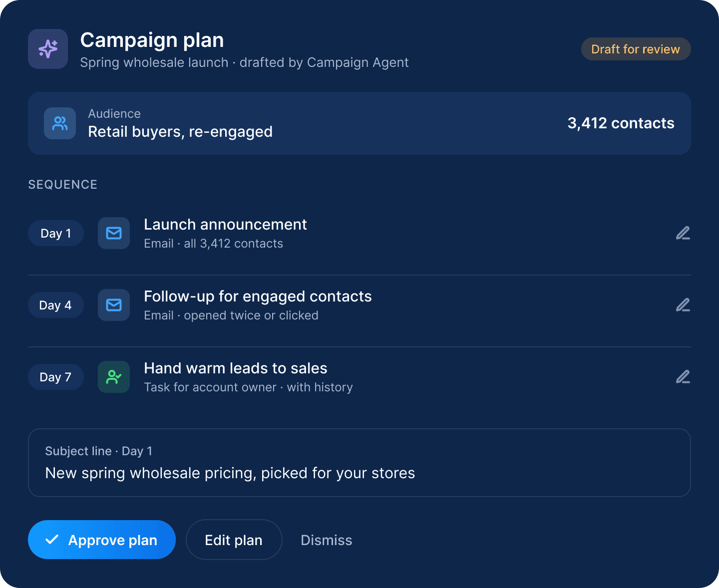
Task: Select the Day 4 pill
Action: pos(56,305)
